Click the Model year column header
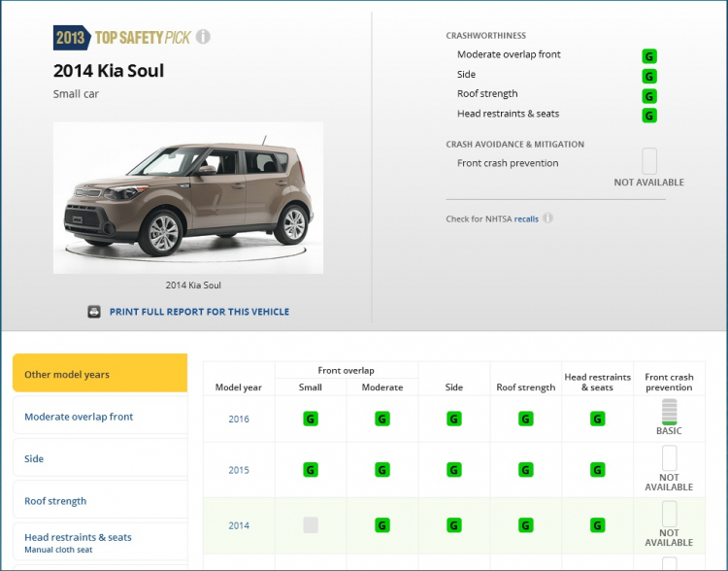Viewport: 728px width, 571px height. click(x=238, y=387)
